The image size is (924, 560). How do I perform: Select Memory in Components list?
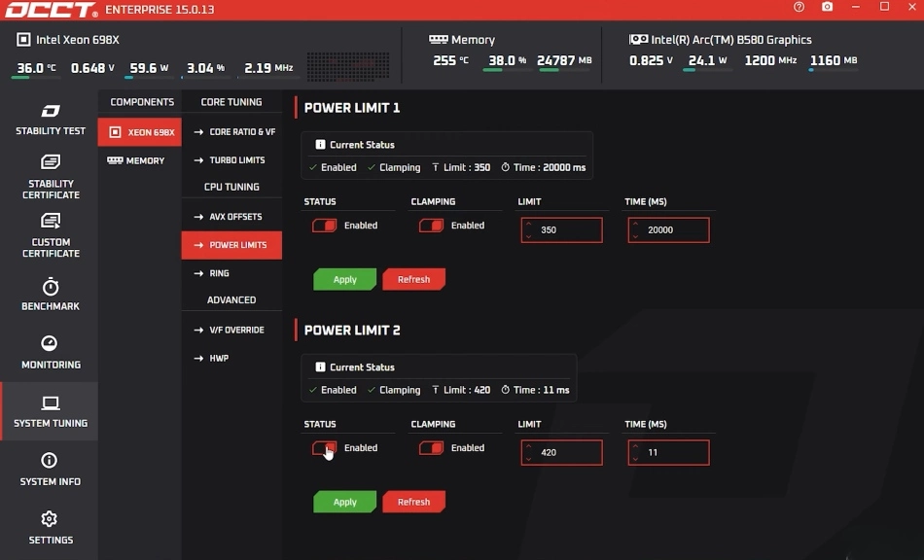[139, 160]
